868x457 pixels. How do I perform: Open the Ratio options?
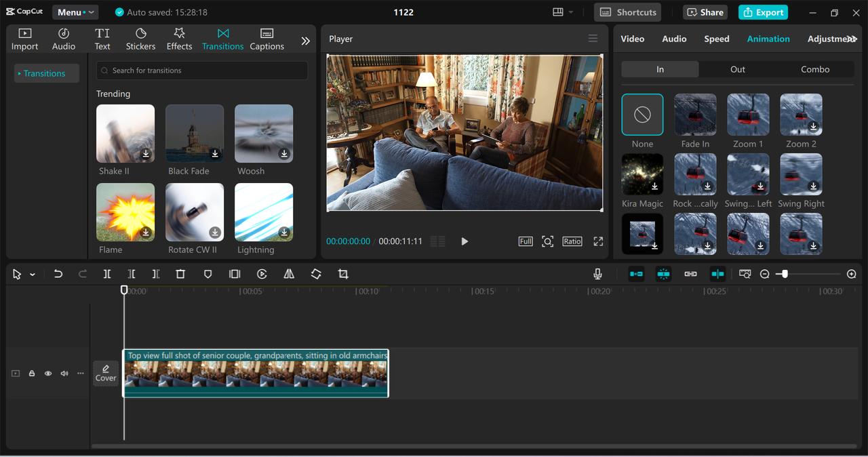point(572,241)
